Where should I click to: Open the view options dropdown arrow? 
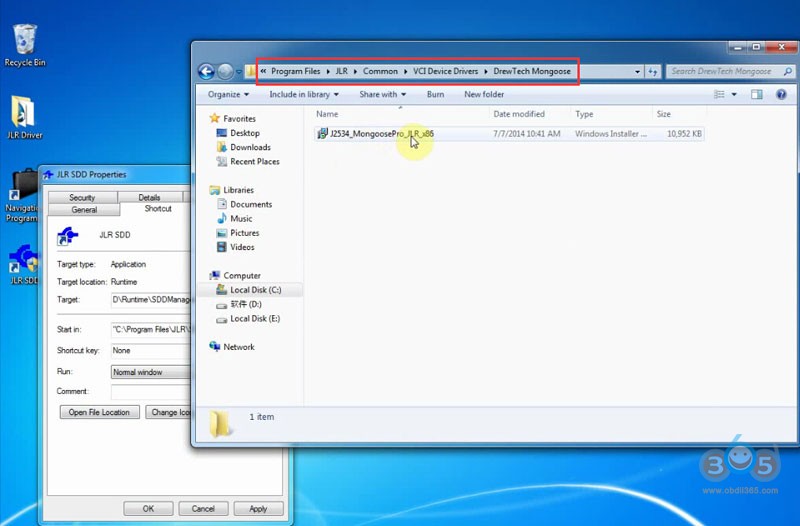[x=734, y=94]
